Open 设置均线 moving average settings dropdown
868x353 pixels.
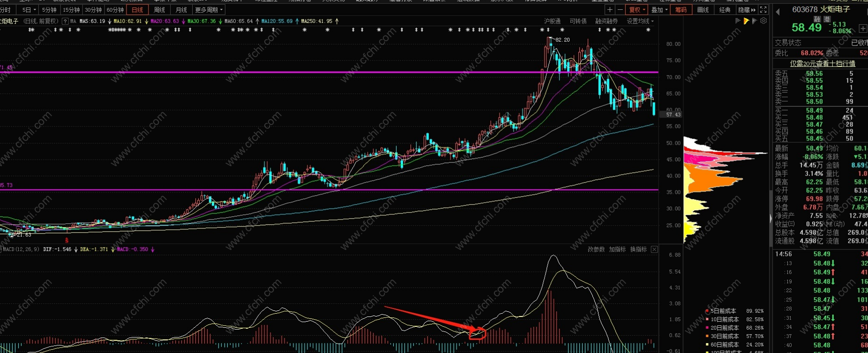pos(640,21)
